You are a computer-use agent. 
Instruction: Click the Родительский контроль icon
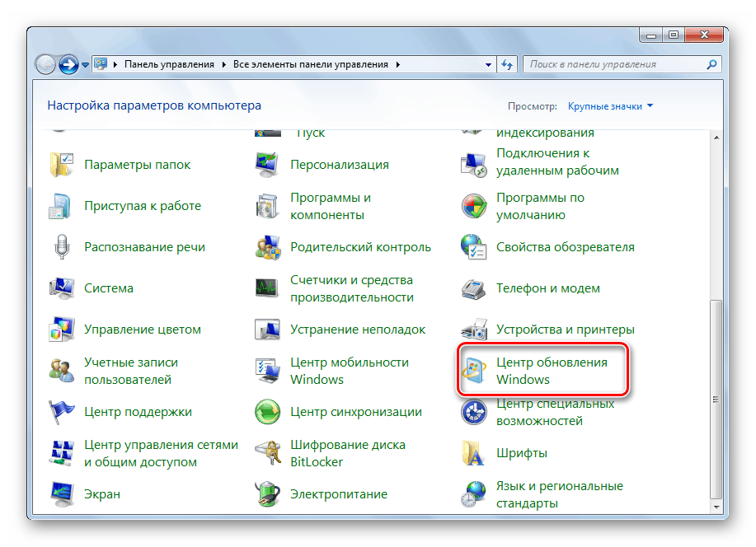click(268, 247)
